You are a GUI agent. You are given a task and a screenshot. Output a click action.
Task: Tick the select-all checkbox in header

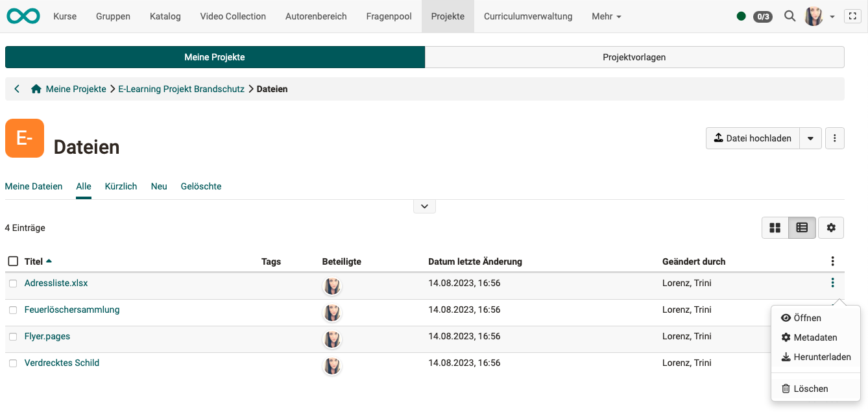tap(13, 261)
